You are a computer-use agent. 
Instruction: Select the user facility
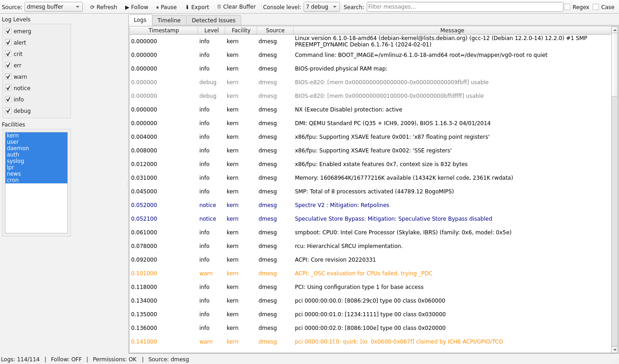[x=36, y=142]
